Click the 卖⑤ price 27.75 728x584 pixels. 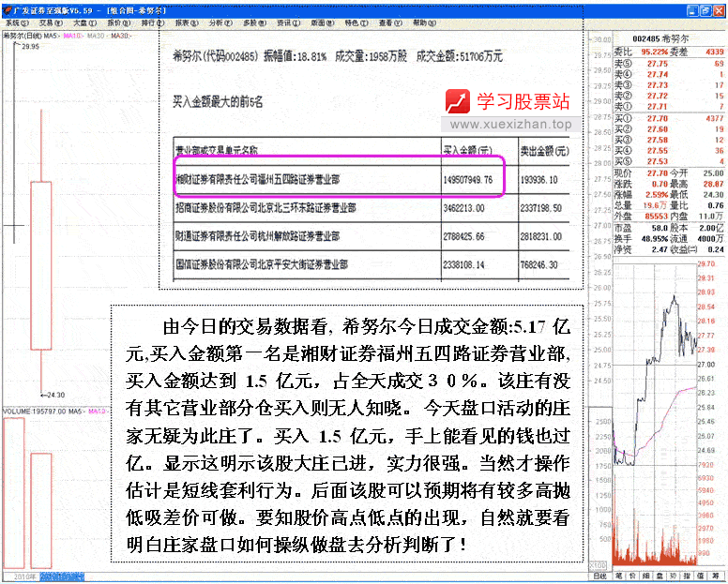658,64
